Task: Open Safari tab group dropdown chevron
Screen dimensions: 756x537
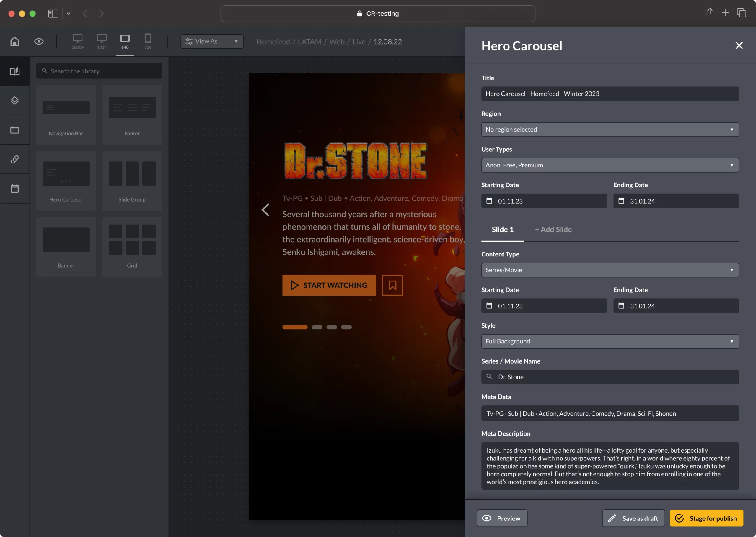Action: [x=69, y=14]
